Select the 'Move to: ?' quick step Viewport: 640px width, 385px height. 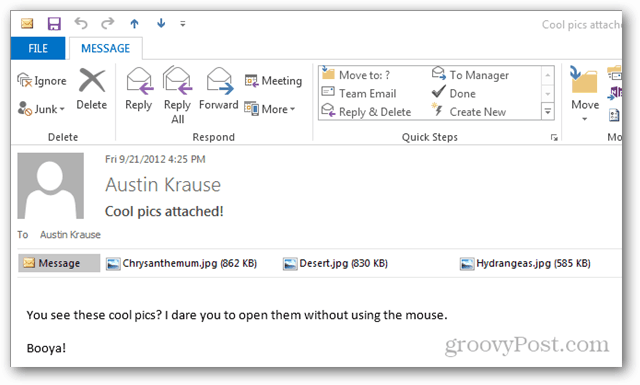pos(356,75)
